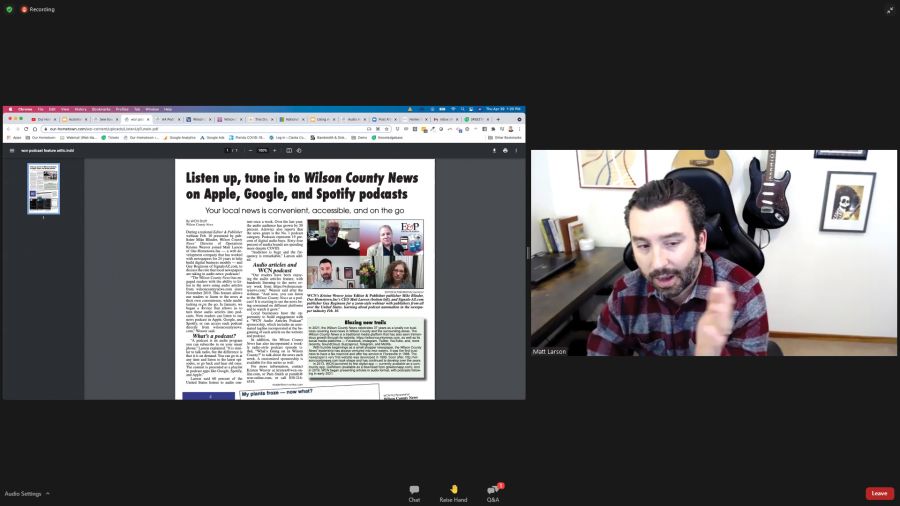Open the Bookmarks menu
The image size is (900, 506).
click(x=101, y=109)
